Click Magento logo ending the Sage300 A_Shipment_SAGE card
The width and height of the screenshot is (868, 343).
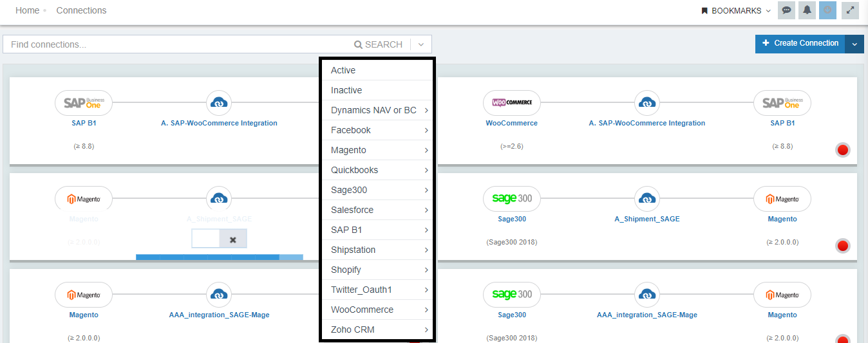(782, 198)
